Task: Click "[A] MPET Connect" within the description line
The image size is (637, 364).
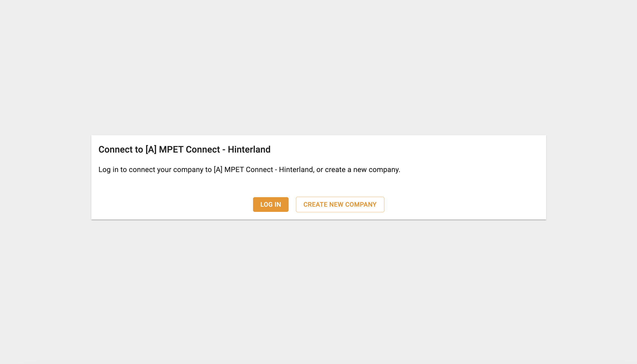Action: [243, 170]
